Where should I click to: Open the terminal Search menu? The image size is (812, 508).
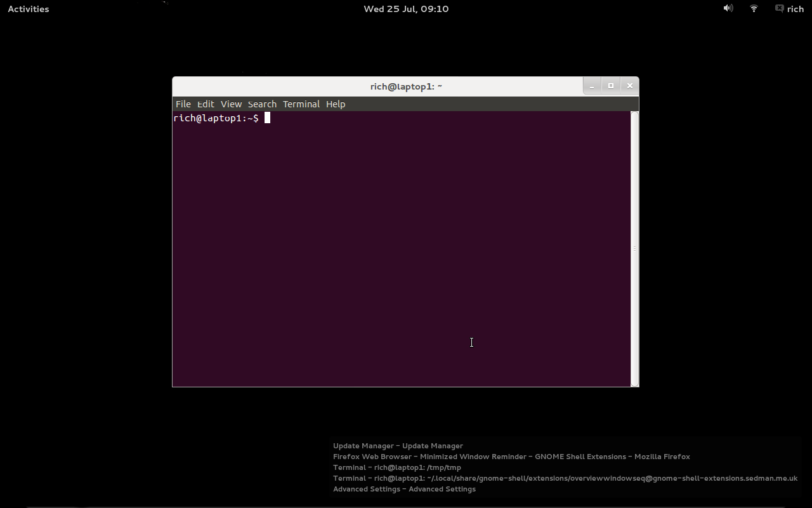click(262, 104)
